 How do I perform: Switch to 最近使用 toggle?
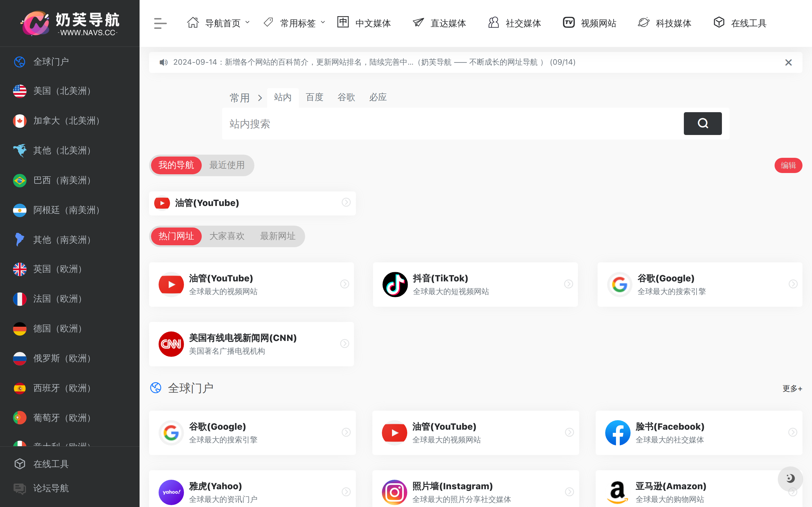(227, 165)
